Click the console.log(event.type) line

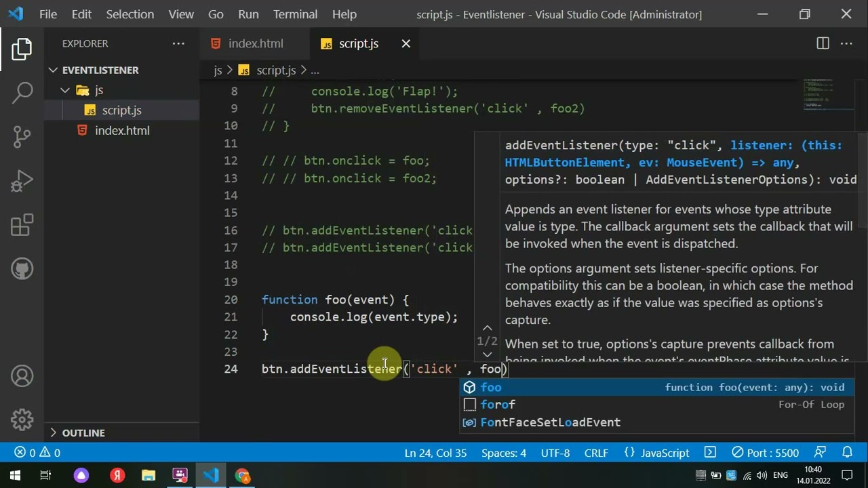click(374, 317)
